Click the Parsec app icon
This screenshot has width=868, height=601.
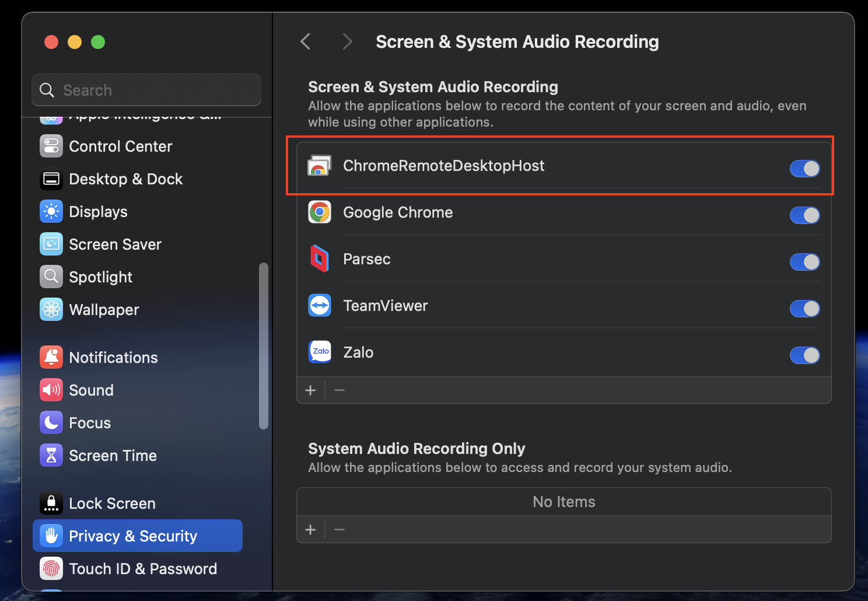tap(320, 259)
